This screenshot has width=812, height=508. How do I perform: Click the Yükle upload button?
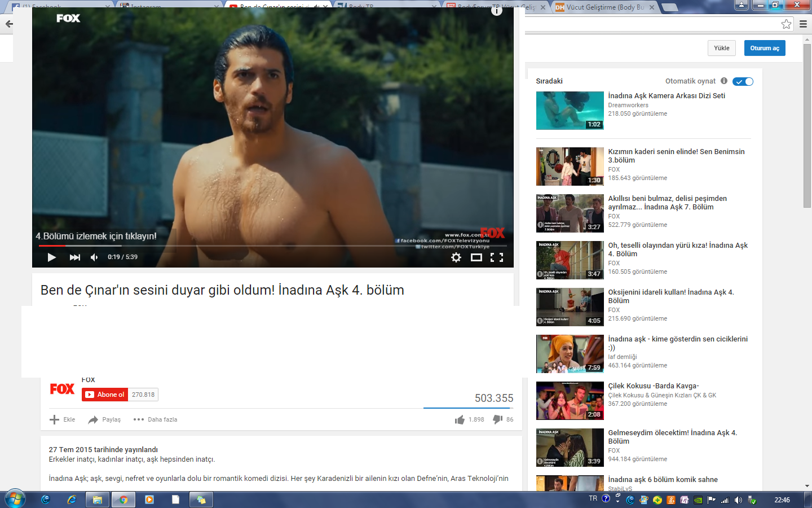point(721,48)
